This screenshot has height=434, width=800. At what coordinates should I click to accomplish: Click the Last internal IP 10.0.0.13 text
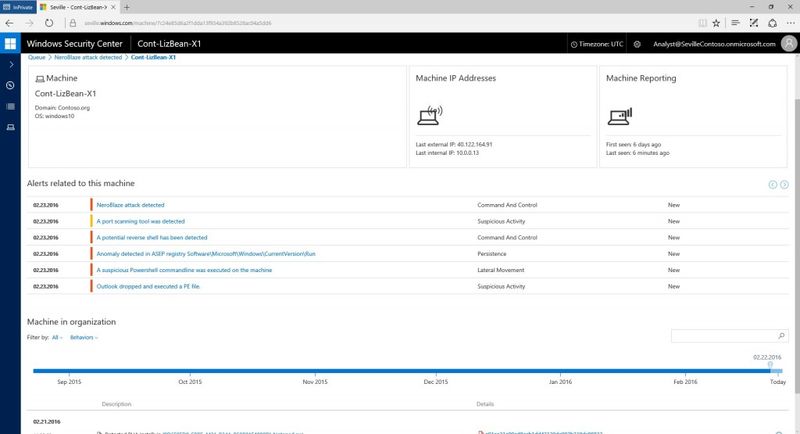coord(447,153)
